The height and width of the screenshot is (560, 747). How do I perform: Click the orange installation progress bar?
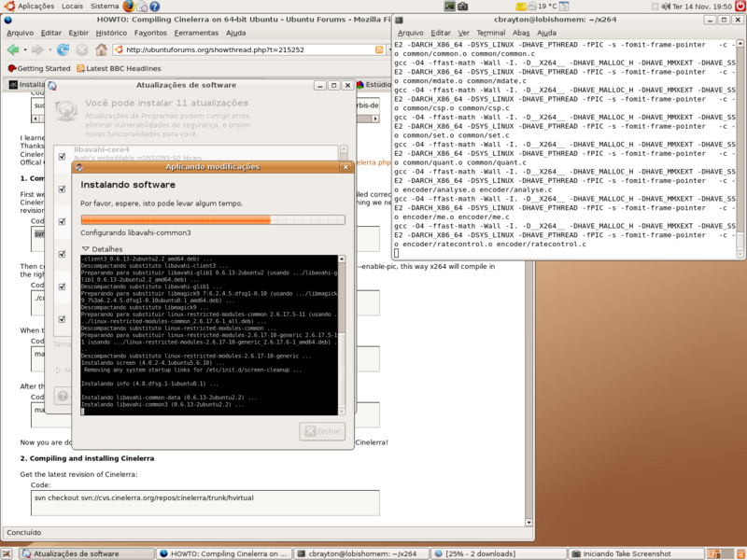tap(213, 219)
